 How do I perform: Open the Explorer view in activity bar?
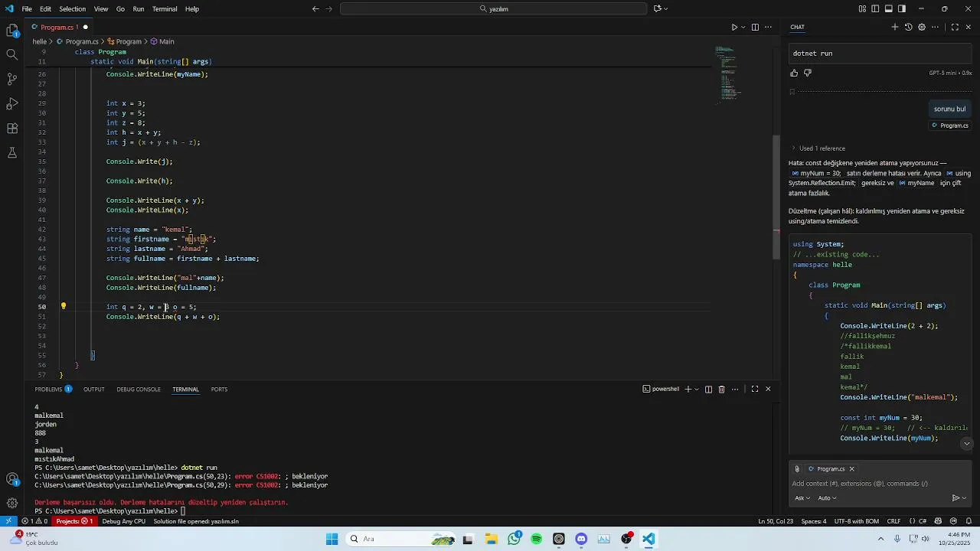coord(12,31)
